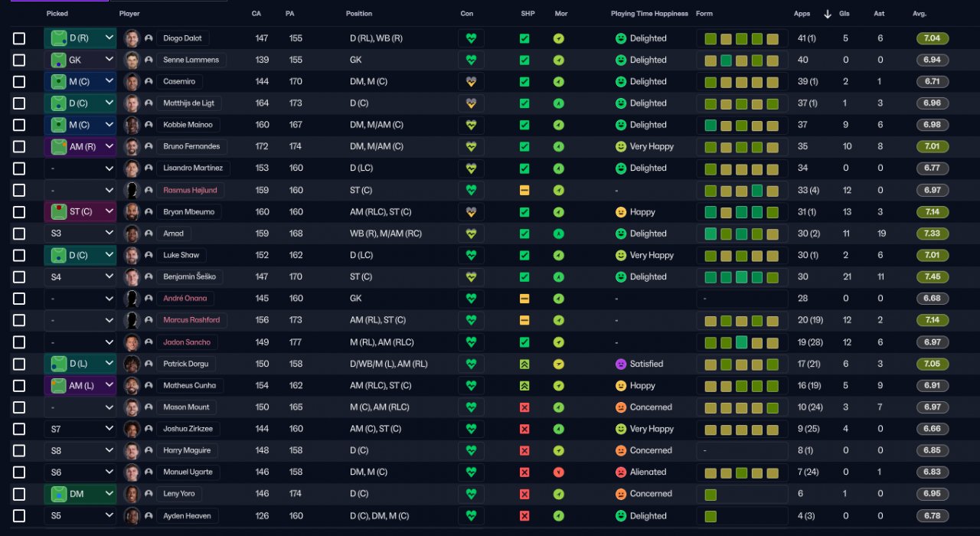The height and width of the screenshot is (536, 980).
Task: Open Senne Lammens' GK picked dropdown
Action: coord(80,60)
